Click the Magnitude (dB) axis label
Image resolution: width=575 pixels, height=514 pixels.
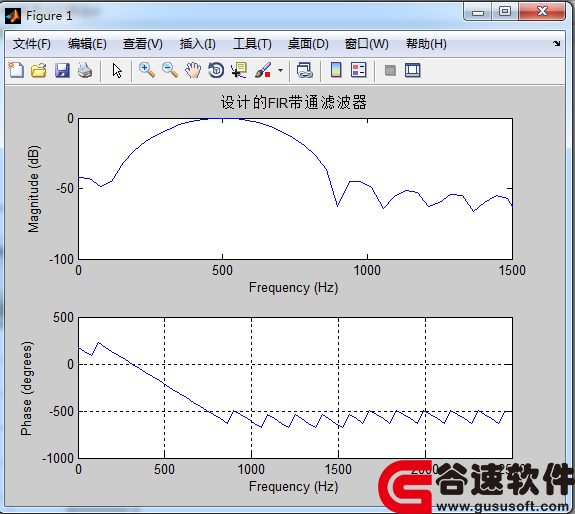click(x=33, y=189)
